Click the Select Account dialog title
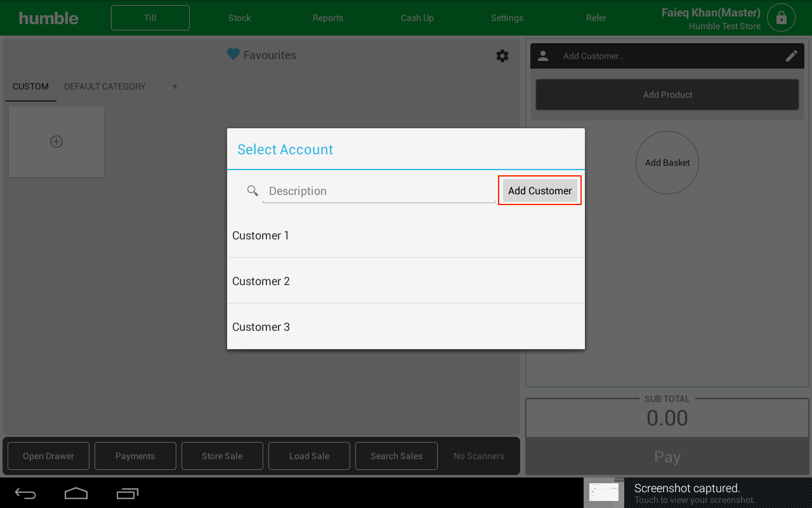Image resolution: width=812 pixels, height=508 pixels. click(x=285, y=149)
